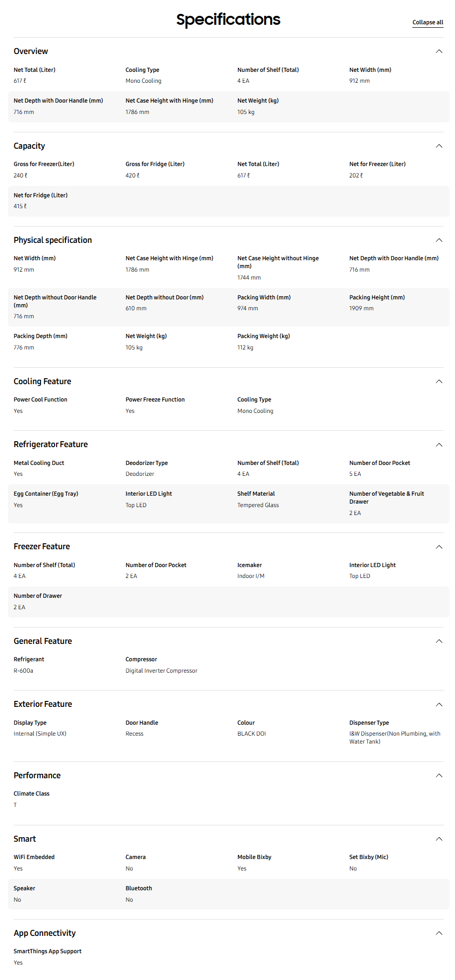The image size is (455, 980).
Task: Click the Collapse all link
Action: (x=428, y=22)
